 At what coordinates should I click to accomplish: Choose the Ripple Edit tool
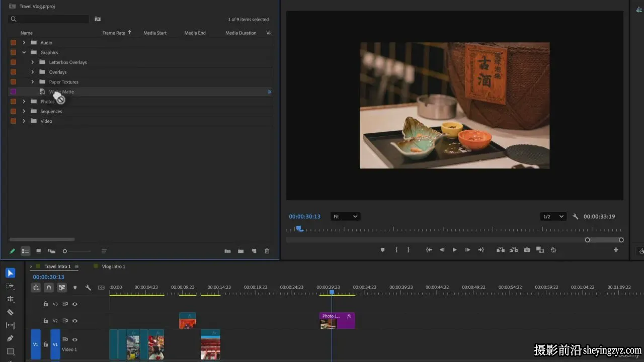[x=11, y=299]
